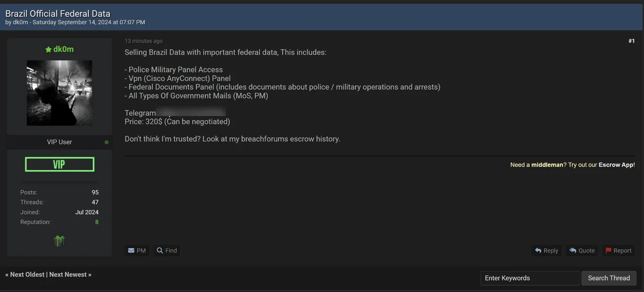644x292 pixels.
Task: Click the green VIP badge
Action: (59, 165)
